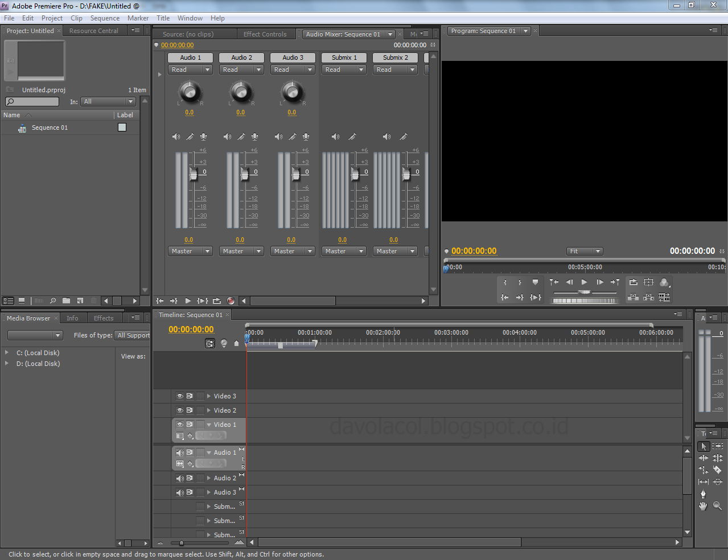Select the Zoom tool magnifier
The image size is (728, 560).
click(717, 506)
